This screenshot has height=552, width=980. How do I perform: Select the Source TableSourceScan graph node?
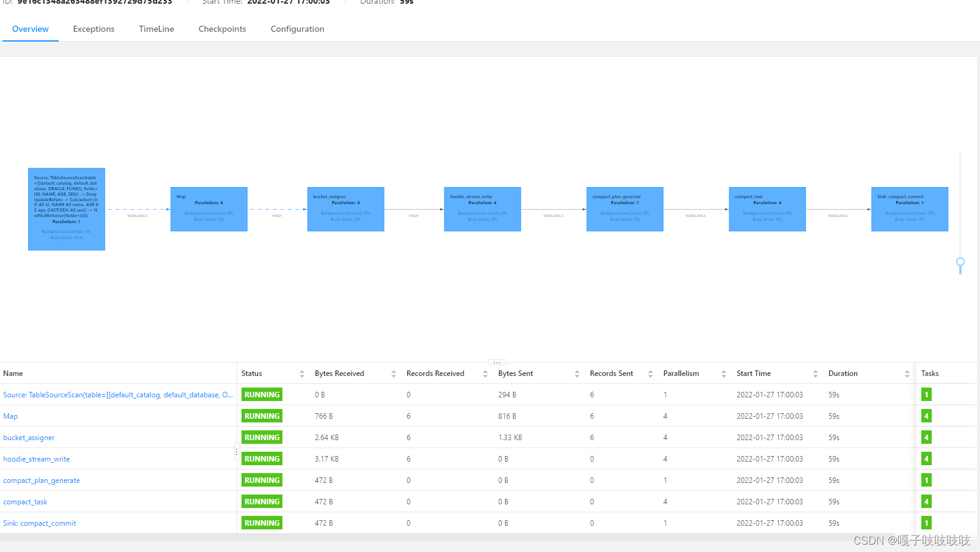coord(67,209)
